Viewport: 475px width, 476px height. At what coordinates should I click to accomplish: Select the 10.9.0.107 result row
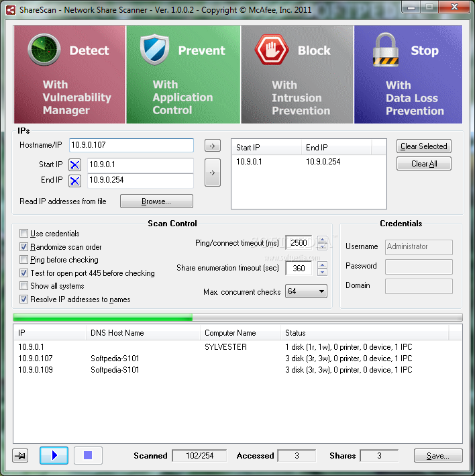(x=237, y=359)
